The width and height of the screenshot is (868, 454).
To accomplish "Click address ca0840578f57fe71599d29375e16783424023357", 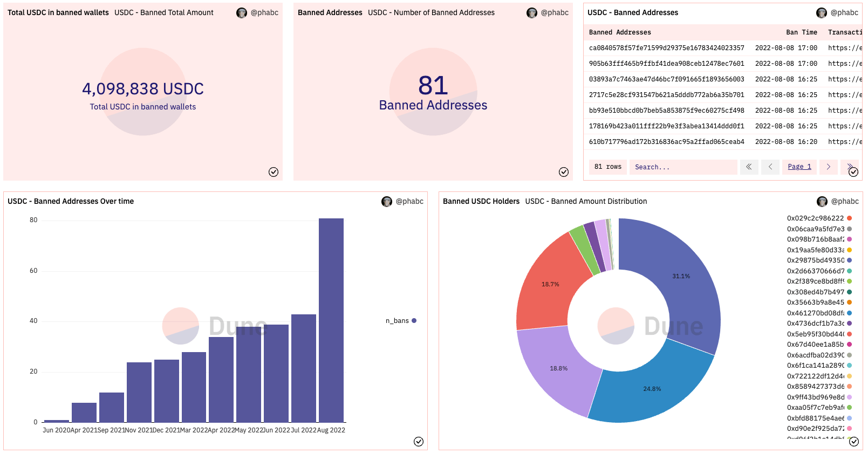I will click(x=667, y=48).
